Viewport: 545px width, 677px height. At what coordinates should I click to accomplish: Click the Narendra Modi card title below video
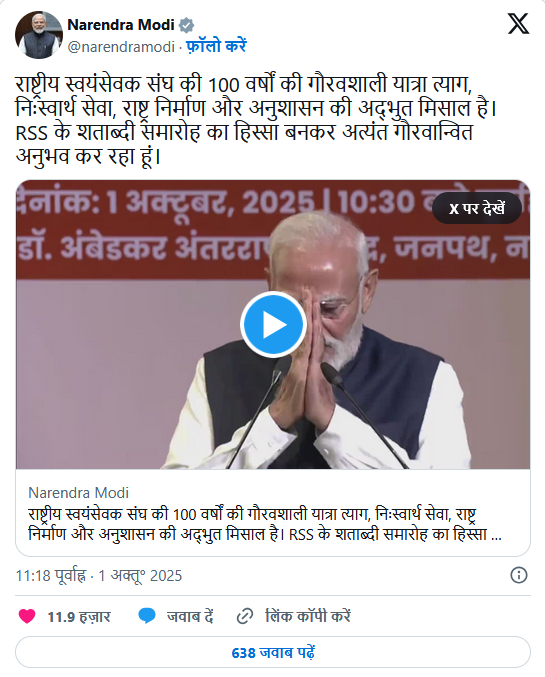click(79, 493)
